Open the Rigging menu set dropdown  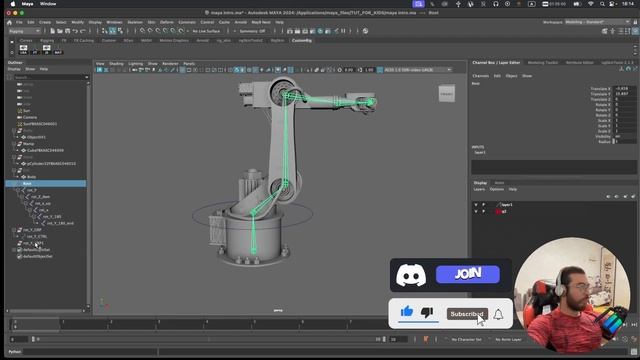click(24, 31)
